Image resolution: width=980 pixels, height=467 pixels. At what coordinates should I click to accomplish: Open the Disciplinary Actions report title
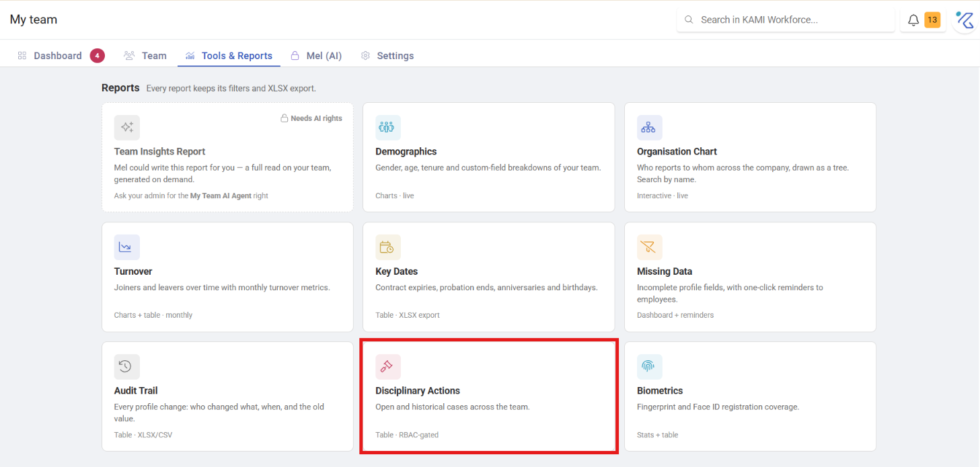point(418,391)
